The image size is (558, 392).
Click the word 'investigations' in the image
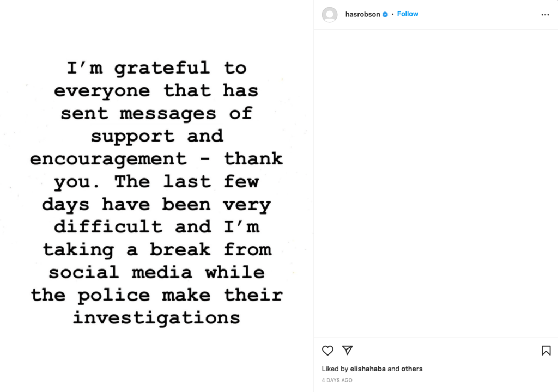pyautogui.click(x=156, y=317)
